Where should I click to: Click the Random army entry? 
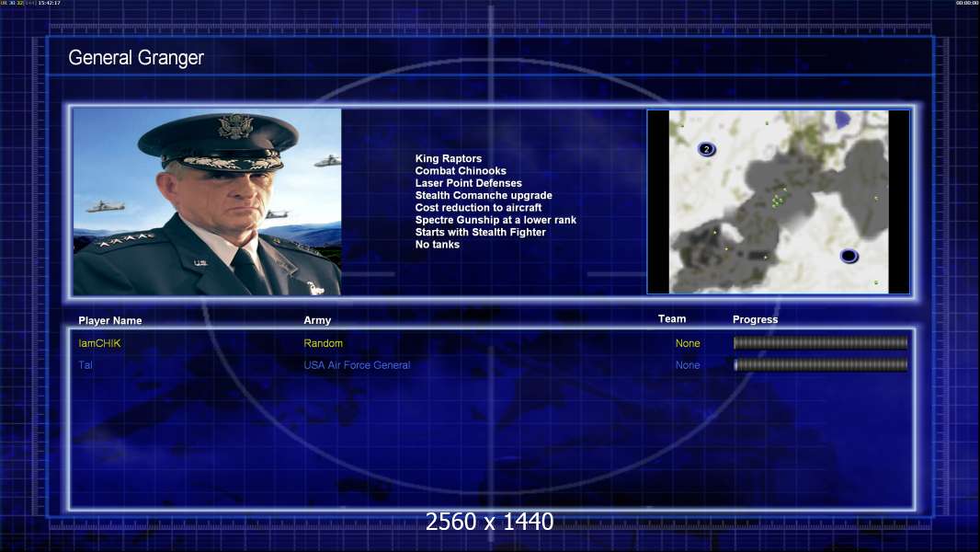[323, 343]
